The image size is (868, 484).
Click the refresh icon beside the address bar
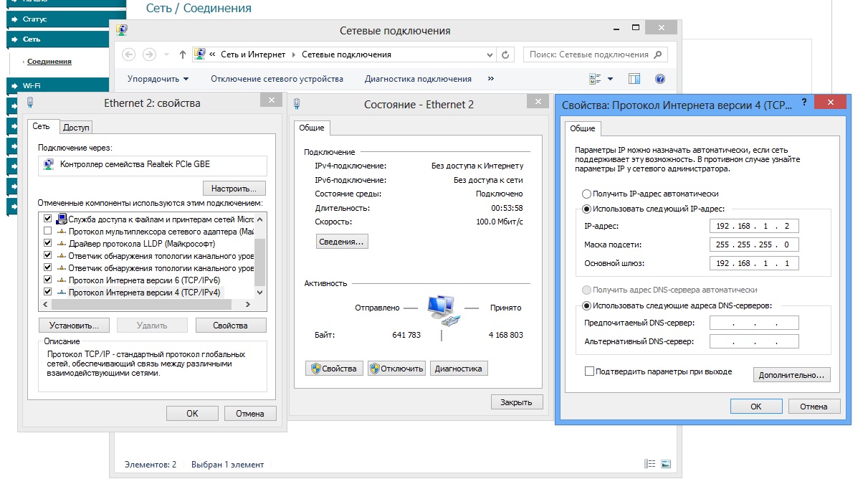[506, 54]
